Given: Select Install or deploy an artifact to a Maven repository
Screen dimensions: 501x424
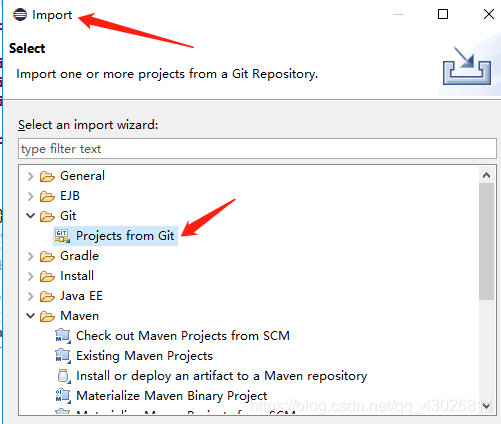Looking at the screenshot, I should point(222,376).
